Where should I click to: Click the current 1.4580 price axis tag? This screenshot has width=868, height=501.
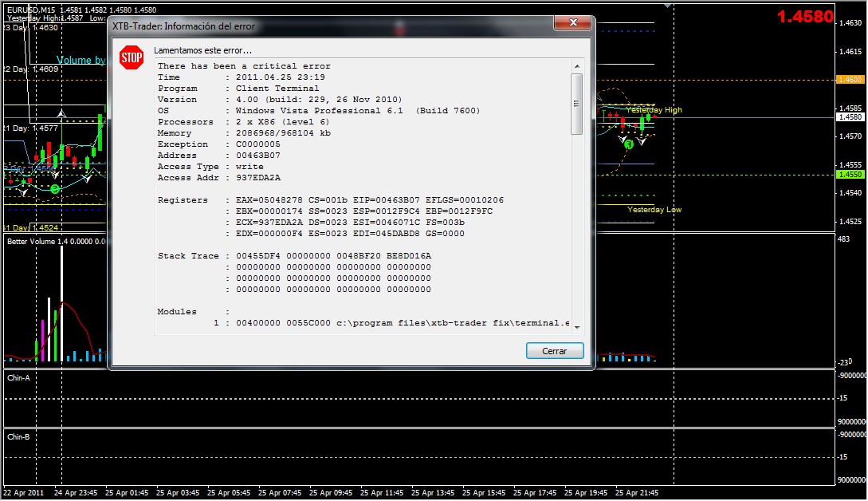pyautogui.click(x=850, y=117)
